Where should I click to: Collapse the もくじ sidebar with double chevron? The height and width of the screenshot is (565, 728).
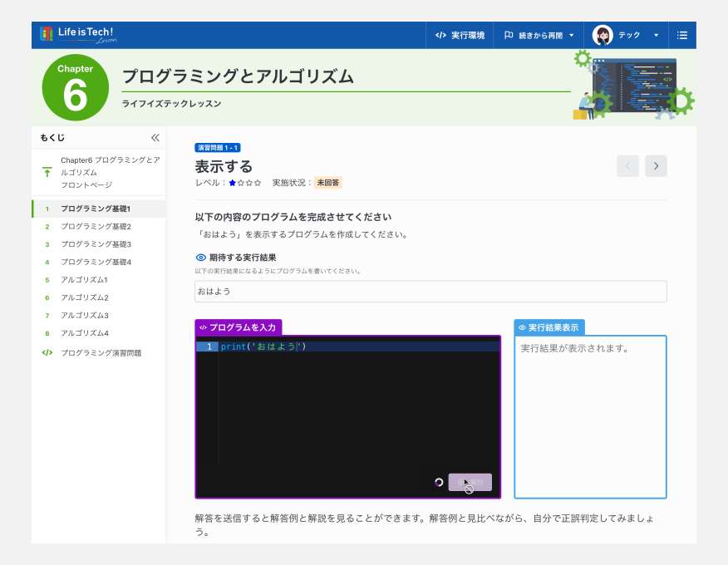155,137
